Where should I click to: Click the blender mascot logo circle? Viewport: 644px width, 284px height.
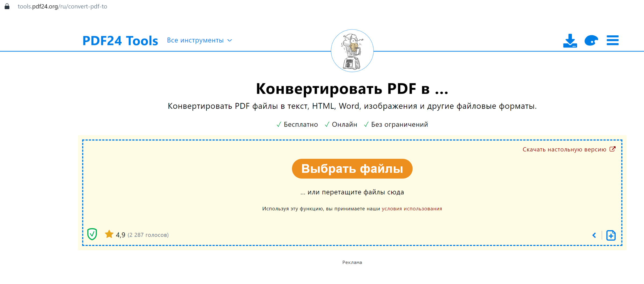352,51
